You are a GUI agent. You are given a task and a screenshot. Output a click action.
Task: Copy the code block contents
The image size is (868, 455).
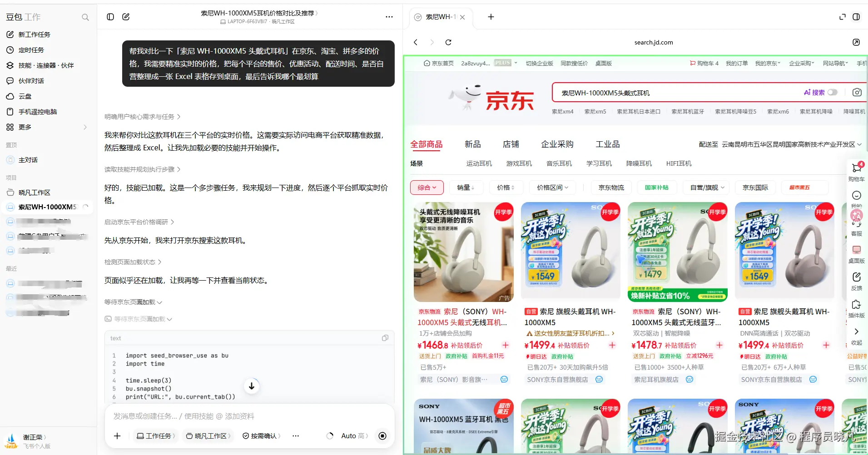(x=385, y=338)
